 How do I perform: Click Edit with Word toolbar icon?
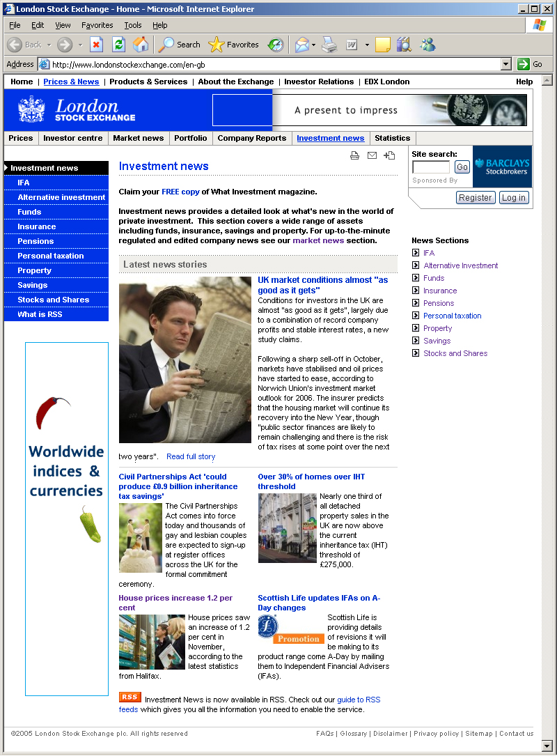tap(352, 45)
